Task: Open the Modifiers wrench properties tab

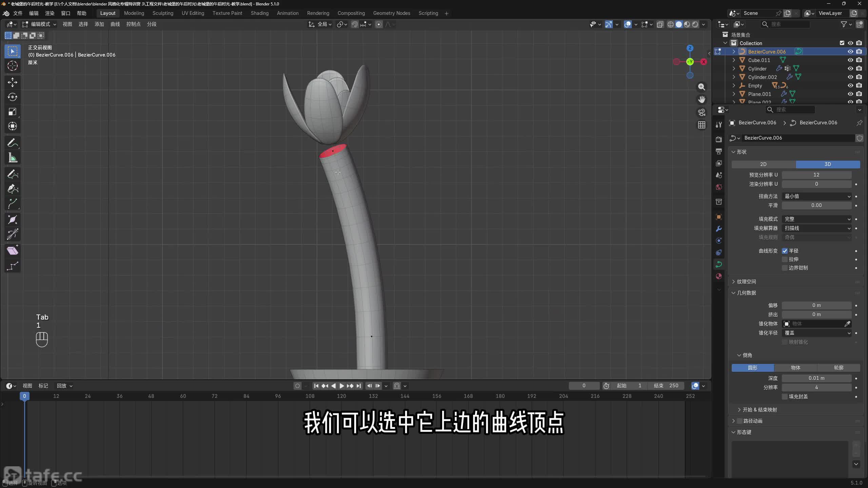Action: [718, 229]
